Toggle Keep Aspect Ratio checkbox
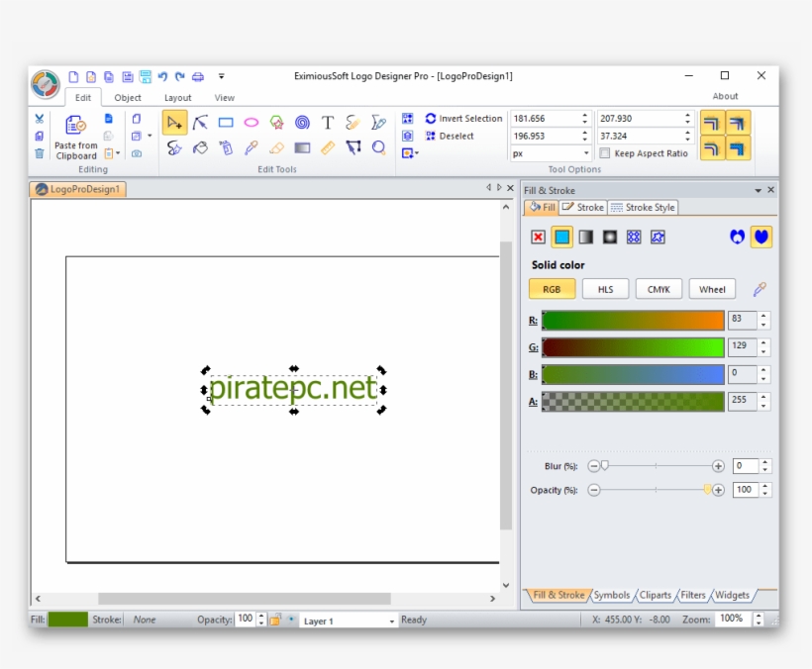 point(604,153)
